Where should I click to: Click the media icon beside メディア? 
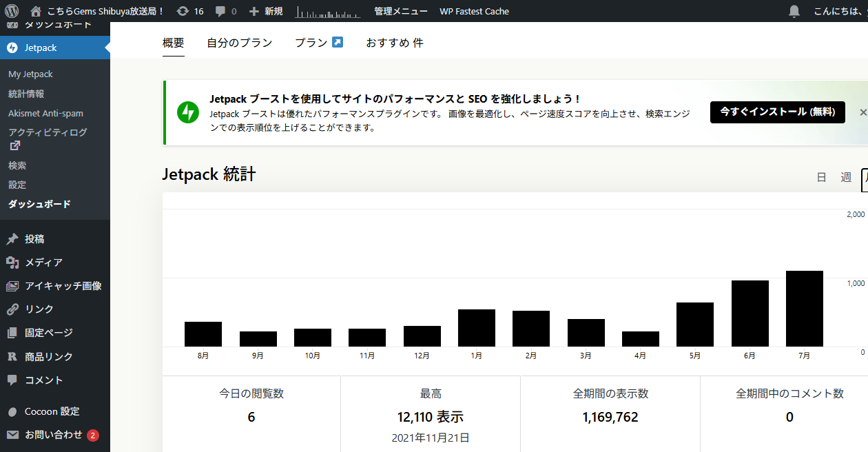pyautogui.click(x=12, y=263)
